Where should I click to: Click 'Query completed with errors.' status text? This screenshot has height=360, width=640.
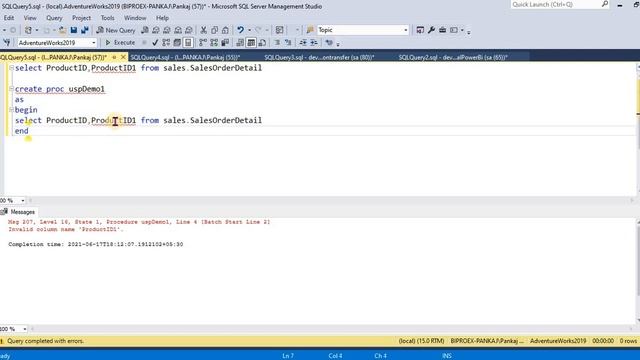tap(45, 341)
